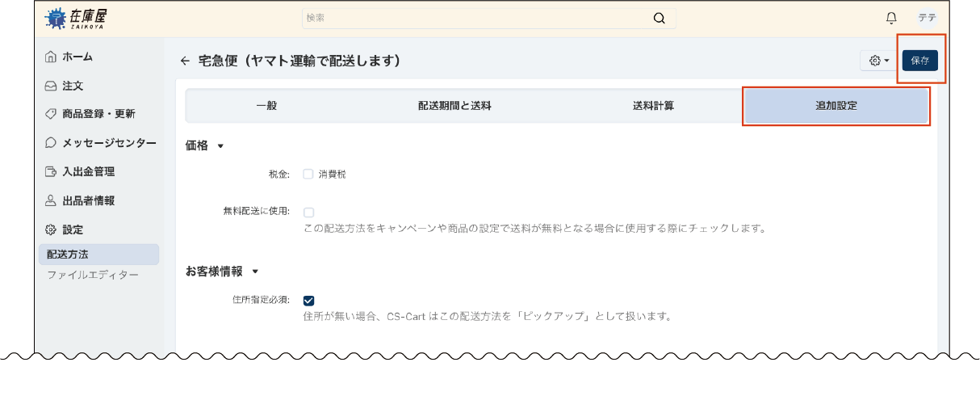Enable the 消費税 tax checkbox
Image resolution: width=980 pixels, height=396 pixels.
[x=308, y=174]
